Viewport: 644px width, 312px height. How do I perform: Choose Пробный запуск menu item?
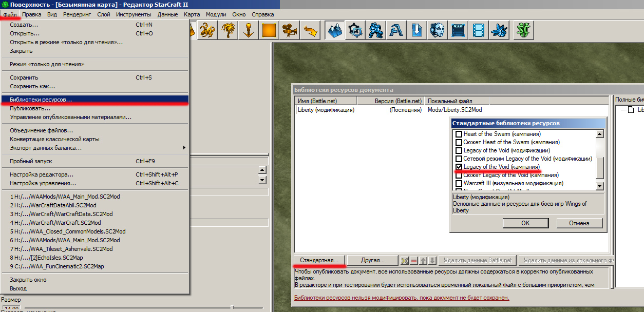coord(95,161)
